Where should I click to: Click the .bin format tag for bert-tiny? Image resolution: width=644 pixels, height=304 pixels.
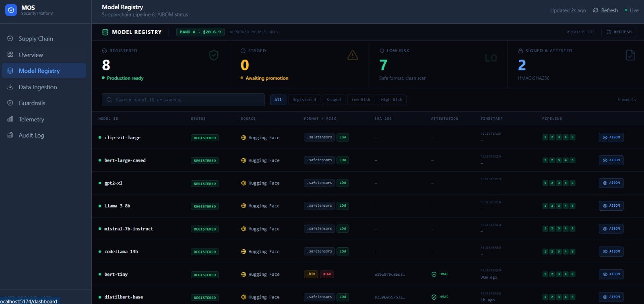coord(311,274)
